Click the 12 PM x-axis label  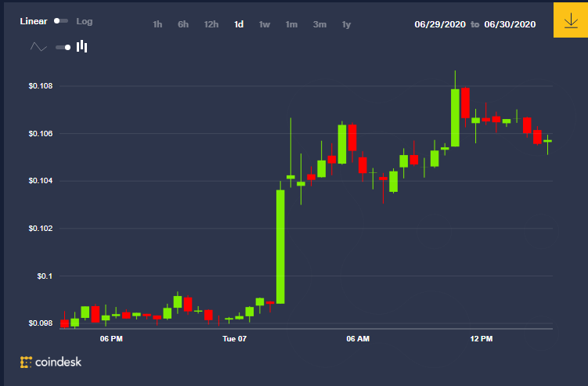tap(481, 339)
